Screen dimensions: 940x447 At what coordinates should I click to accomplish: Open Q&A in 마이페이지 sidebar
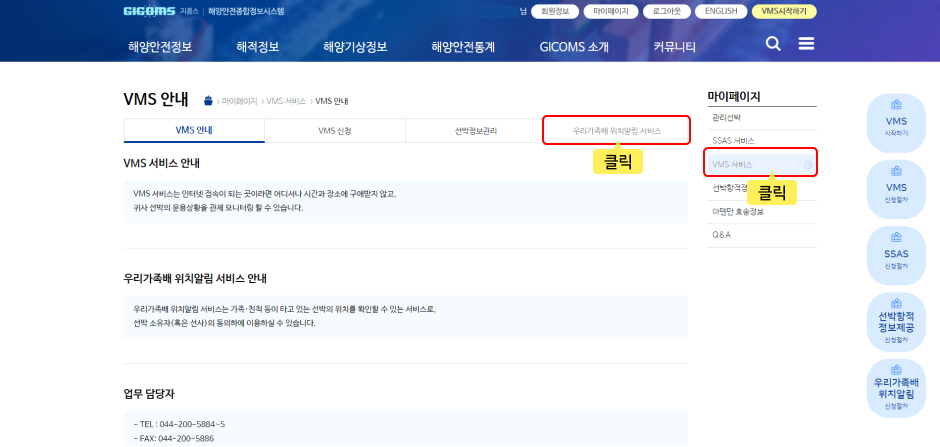click(722, 234)
